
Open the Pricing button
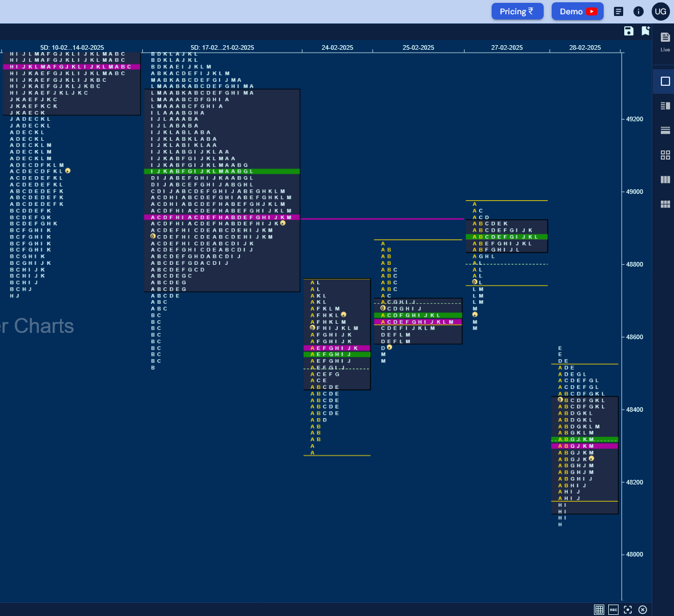(517, 11)
